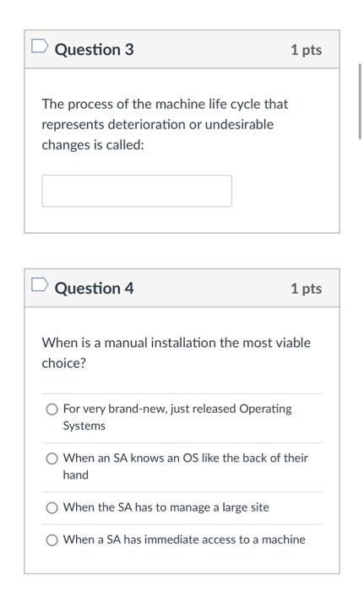Click the Question 3 answer text box

click(137, 191)
